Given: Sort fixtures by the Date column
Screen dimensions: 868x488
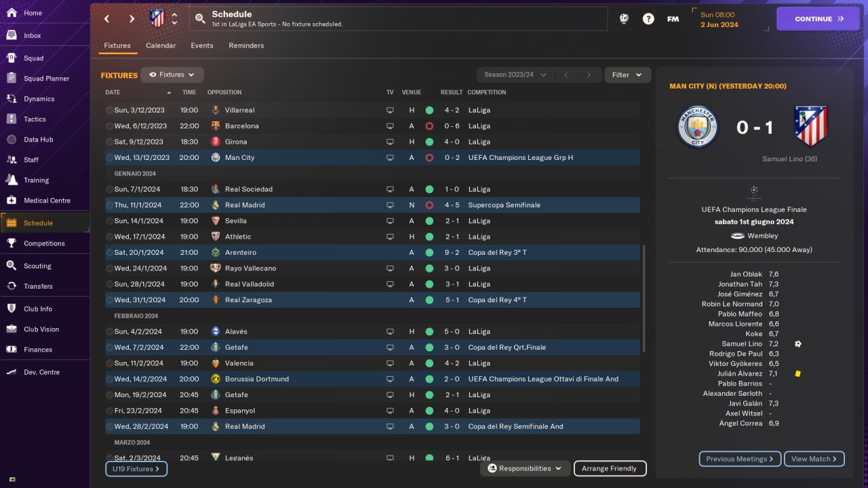Looking at the screenshot, I should (x=138, y=92).
